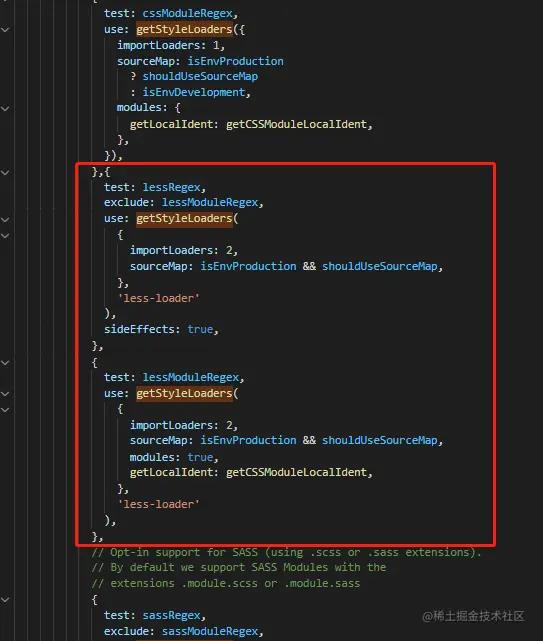
Task: Click 'shouldUseSourceMap' after the question mark
Action: coord(200,76)
